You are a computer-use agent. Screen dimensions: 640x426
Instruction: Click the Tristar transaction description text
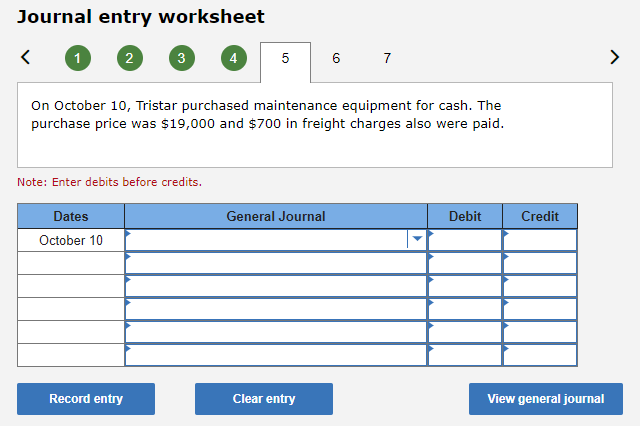point(267,115)
